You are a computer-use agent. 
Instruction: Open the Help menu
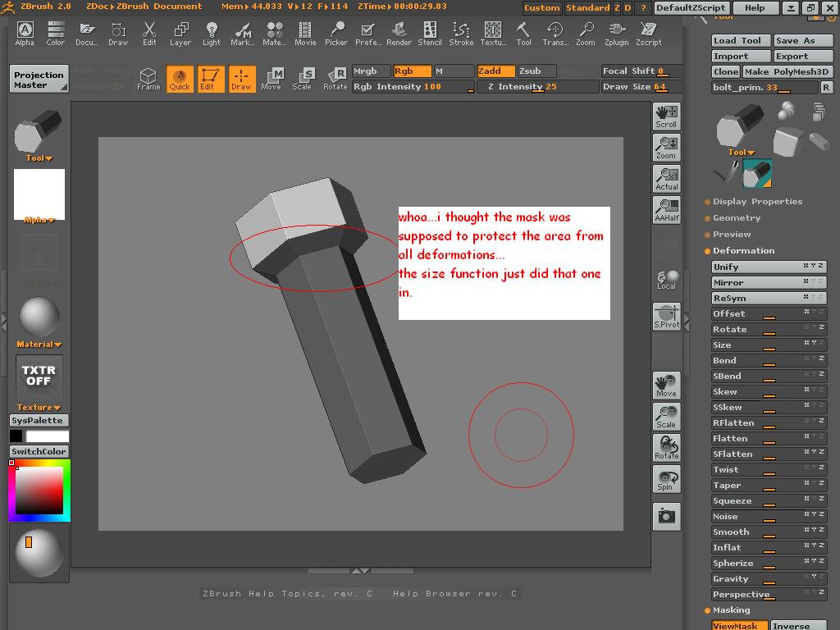(755, 8)
